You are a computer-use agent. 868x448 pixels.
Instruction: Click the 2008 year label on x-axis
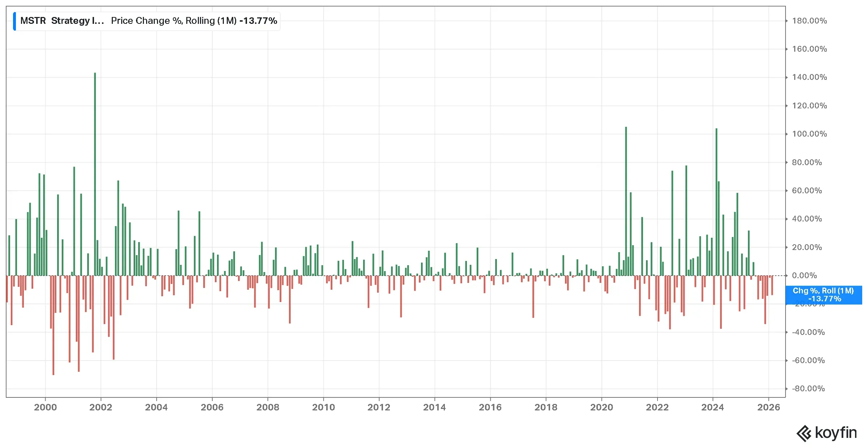click(268, 408)
